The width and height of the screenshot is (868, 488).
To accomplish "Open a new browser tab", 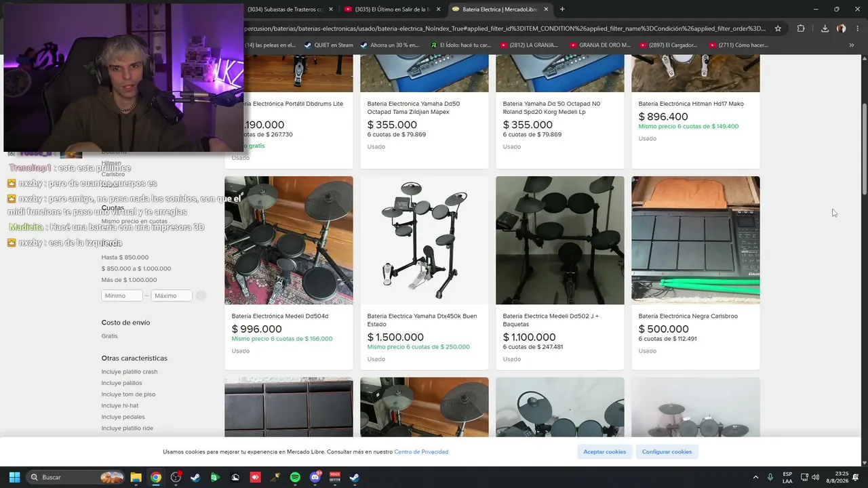I will 562,9.
